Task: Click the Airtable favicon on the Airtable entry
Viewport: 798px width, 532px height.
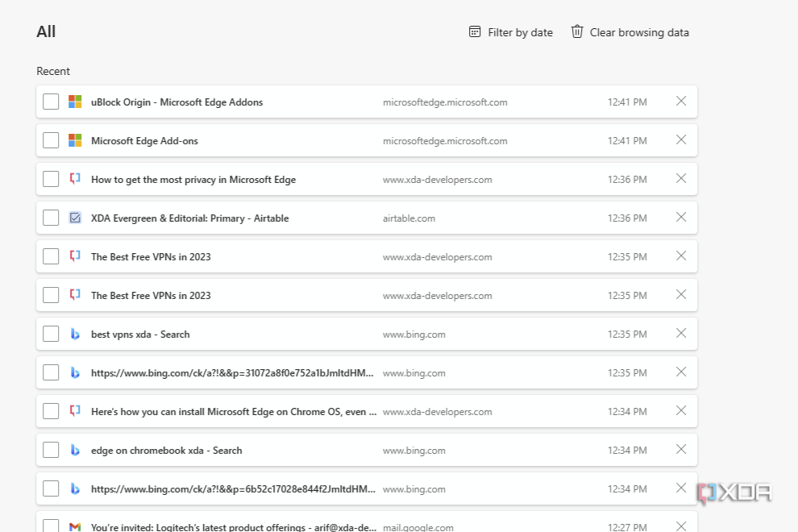Action: (x=74, y=218)
